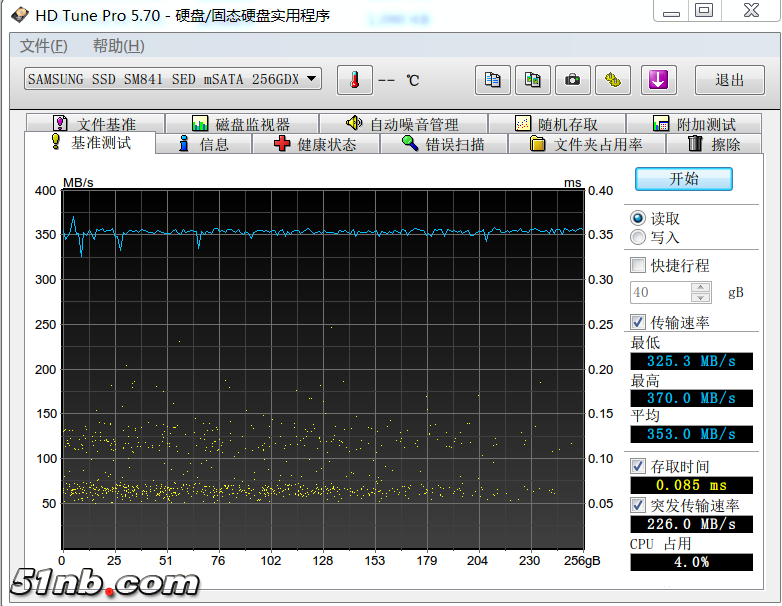Copy screenshot to clipboard icon
The width and height of the screenshot is (782, 606).
pyautogui.click(x=533, y=80)
